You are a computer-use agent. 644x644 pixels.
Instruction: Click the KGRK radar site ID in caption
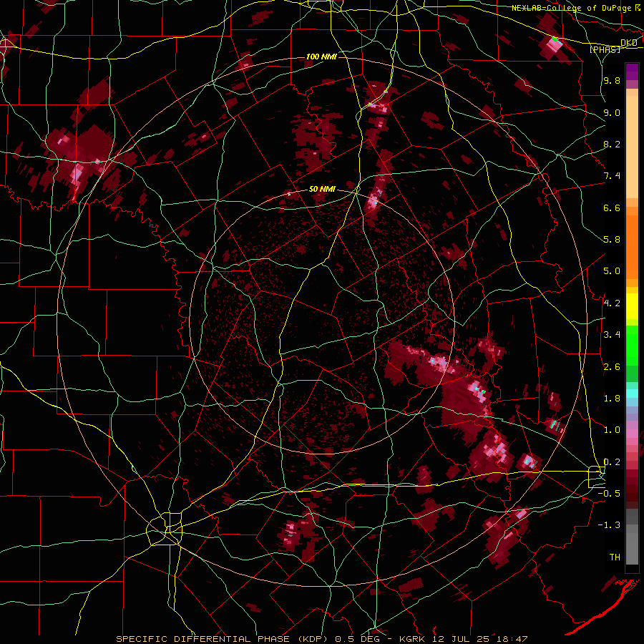(412, 639)
